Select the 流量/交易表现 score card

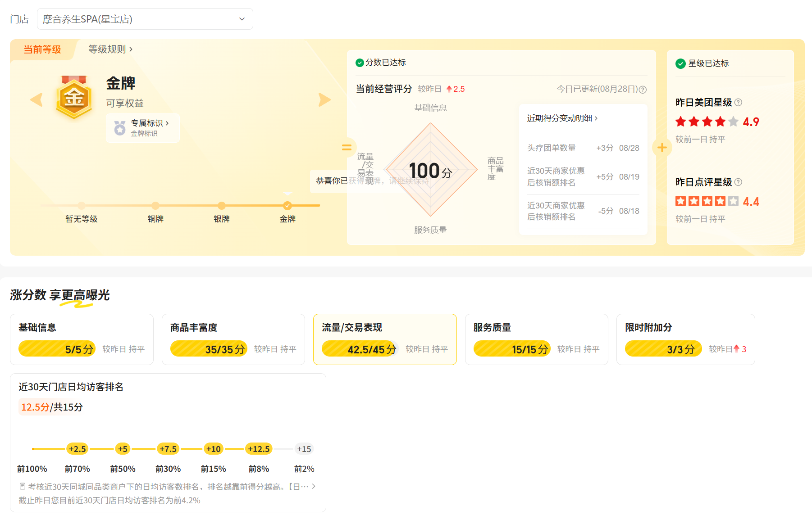pos(385,339)
